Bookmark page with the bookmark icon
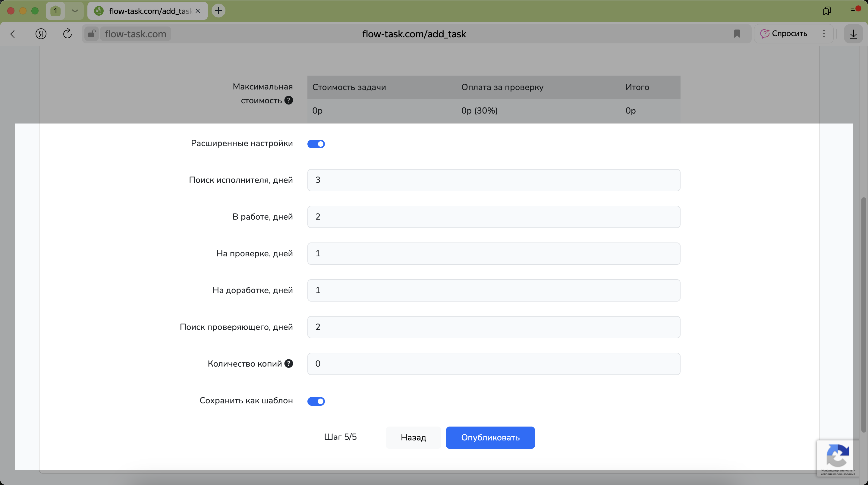The width and height of the screenshot is (868, 485). click(737, 34)
